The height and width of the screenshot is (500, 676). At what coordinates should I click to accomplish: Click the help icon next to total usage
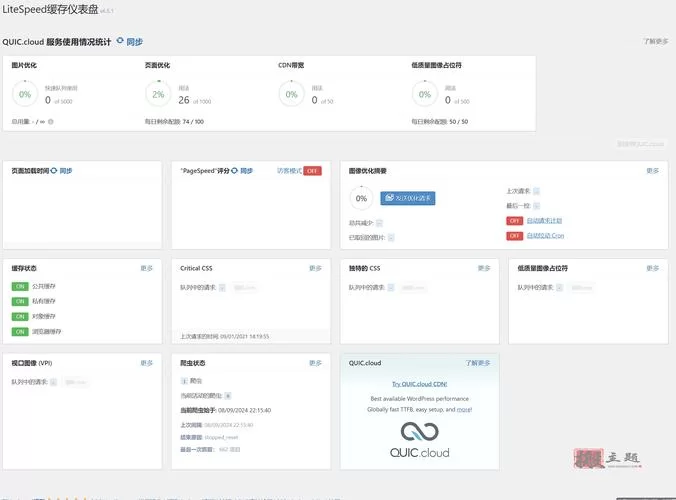coord(51,122)
